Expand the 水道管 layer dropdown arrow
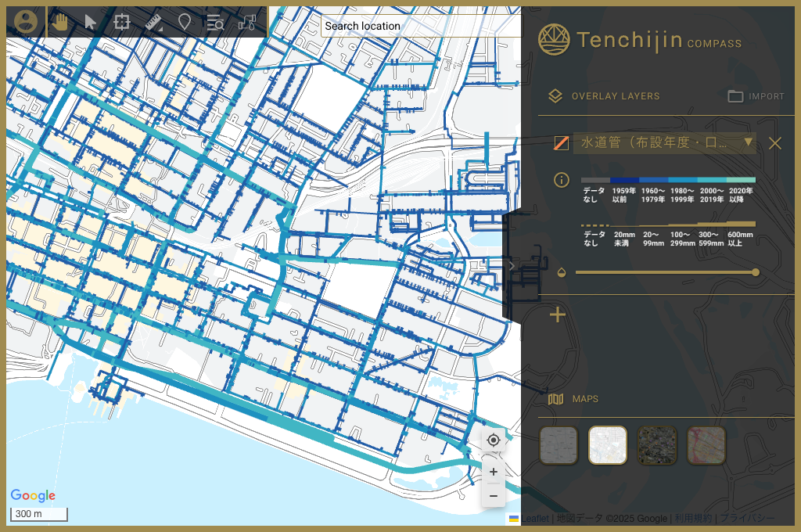This screenshot has width=801, height=532. click(749, 142)
